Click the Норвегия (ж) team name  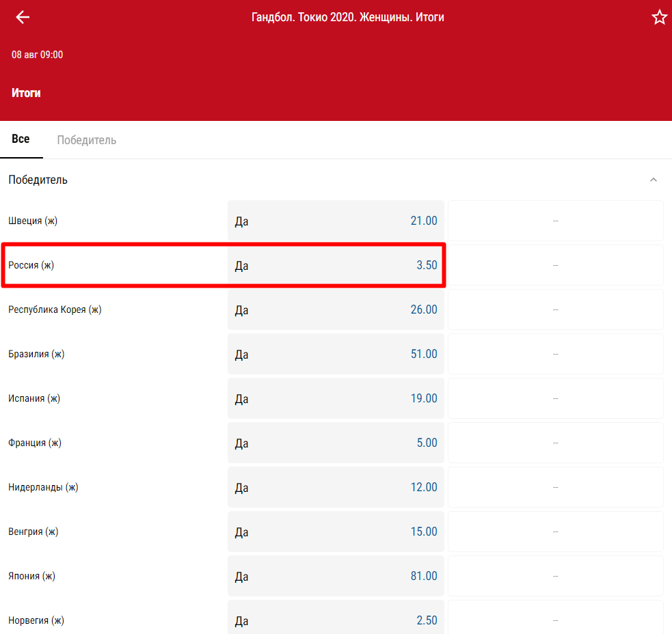36,620
